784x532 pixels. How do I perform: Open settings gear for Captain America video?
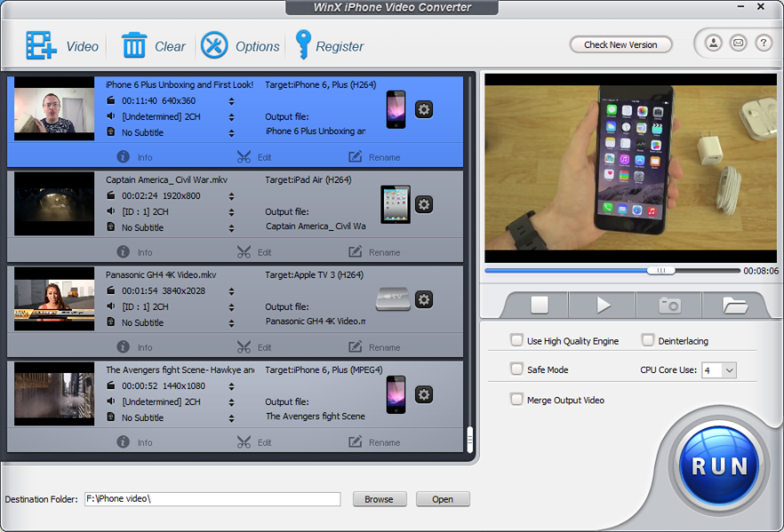click(x=424, y=204)
